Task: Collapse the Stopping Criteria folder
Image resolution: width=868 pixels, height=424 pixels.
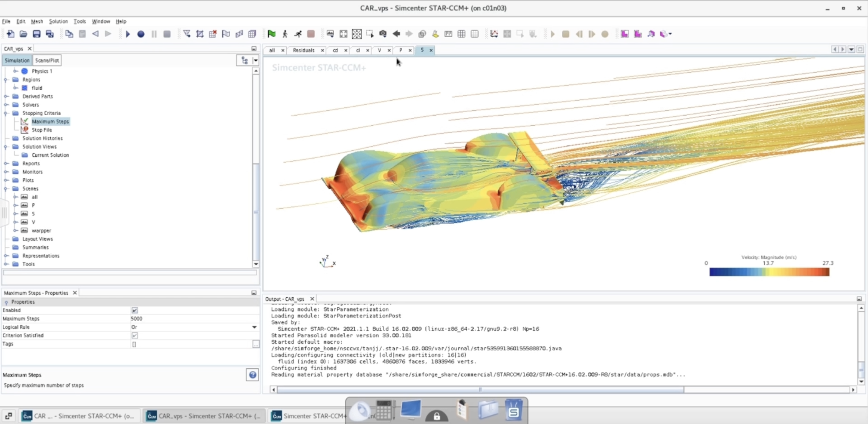Action: click(x=6, y=113)
